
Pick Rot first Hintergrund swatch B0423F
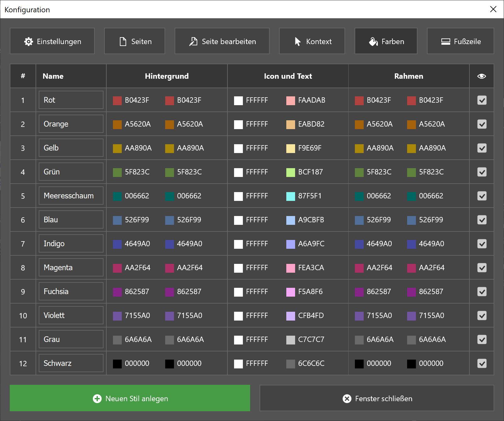(117, 101)
